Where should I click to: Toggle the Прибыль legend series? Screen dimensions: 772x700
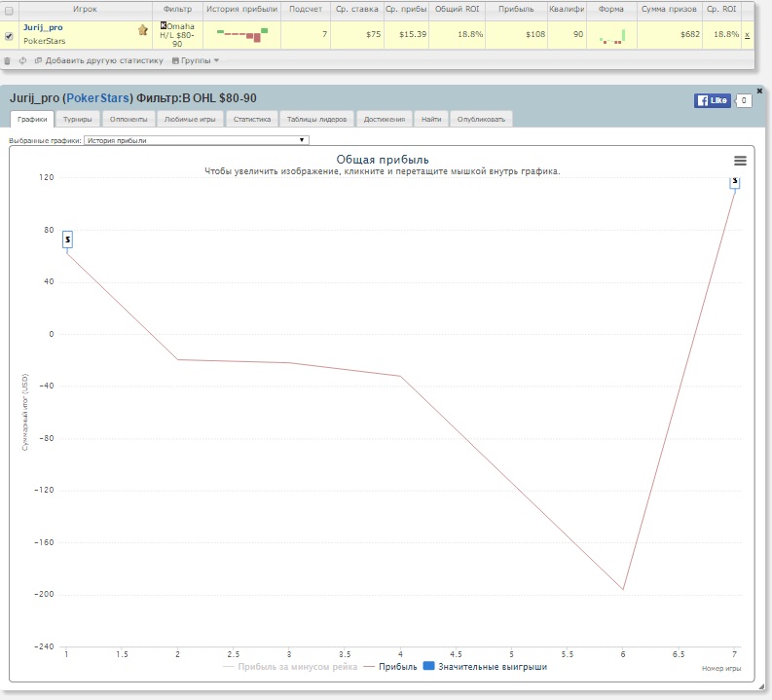(390, 667)
